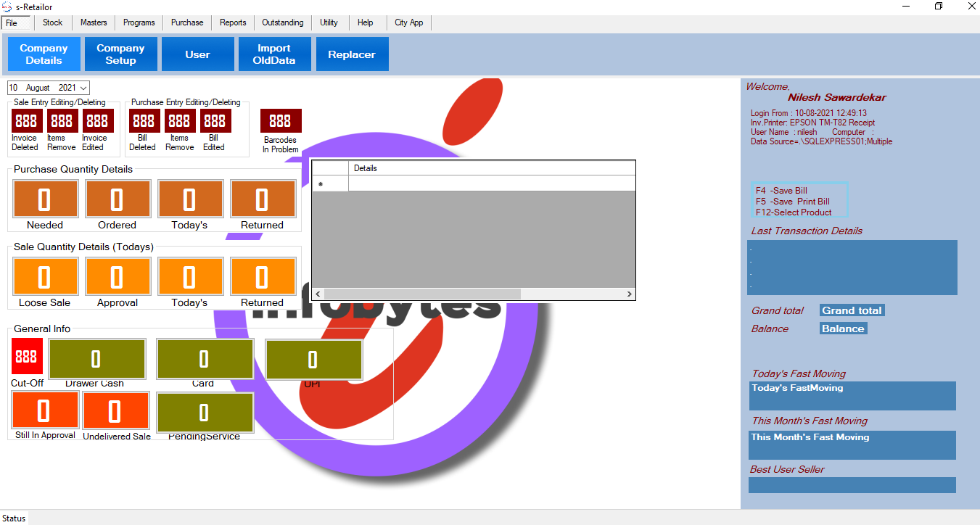The image size is (980, 525).
Task: Open the Card payment total tile
Action: pyautogui.click(x=205, y=359)
